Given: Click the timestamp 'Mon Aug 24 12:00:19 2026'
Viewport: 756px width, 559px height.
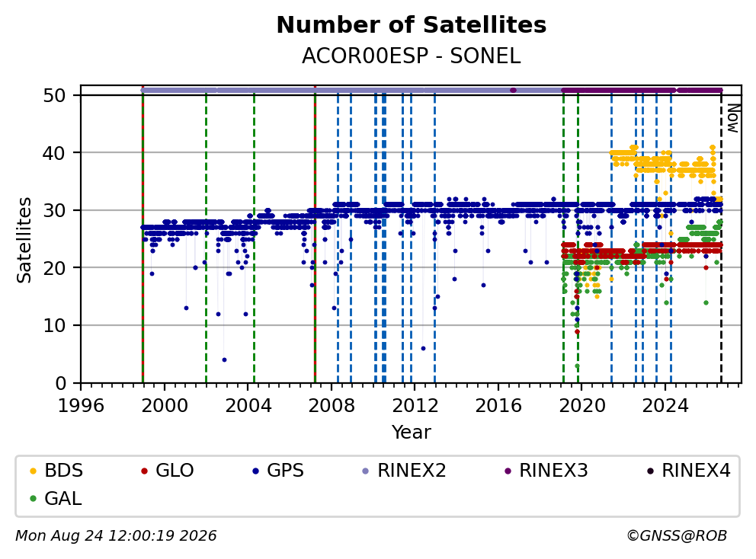Looking at the screenshot, I should (116, 536).
